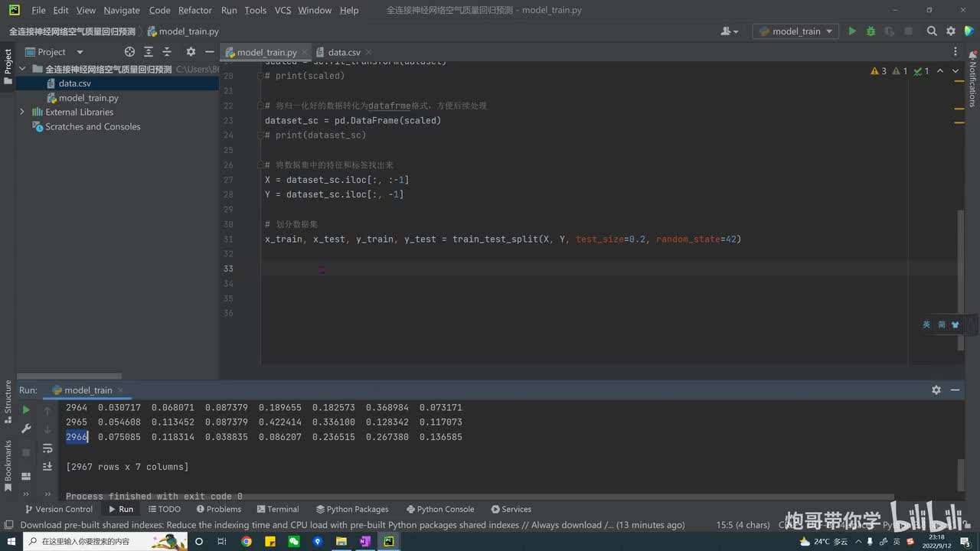
Task: Jump to the previous highlighted error arrow
Action: coord(942,71)
